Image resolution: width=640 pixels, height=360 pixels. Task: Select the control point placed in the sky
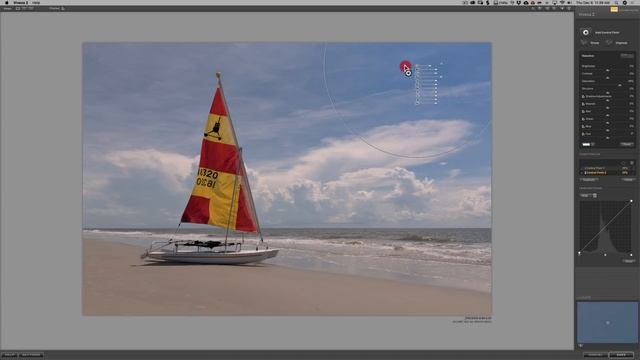click(x=408, y=73)
